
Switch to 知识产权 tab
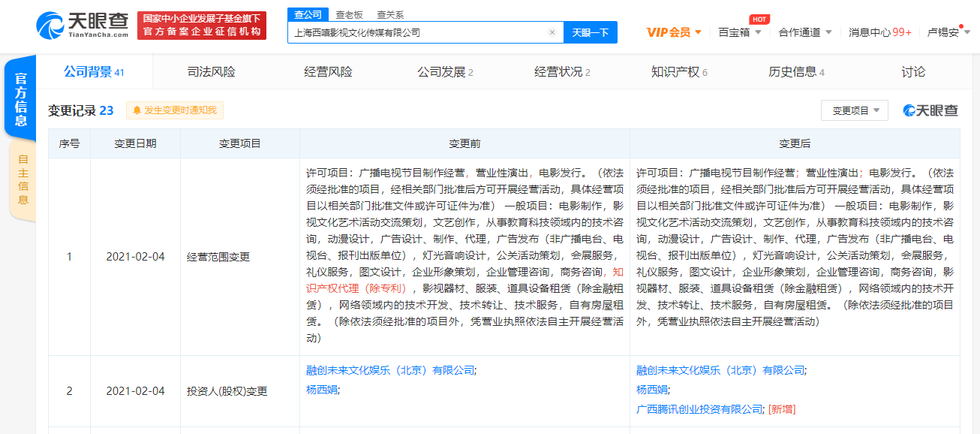pos(679,72)
